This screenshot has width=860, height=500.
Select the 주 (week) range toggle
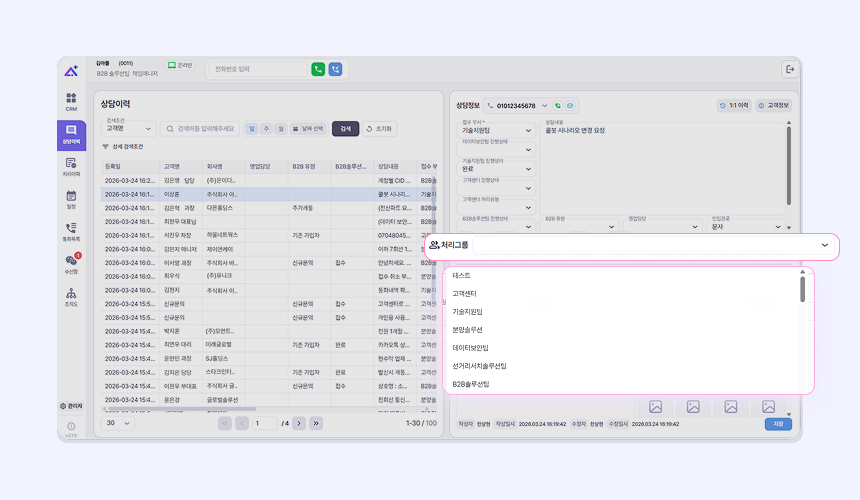(x=267, y=129)
